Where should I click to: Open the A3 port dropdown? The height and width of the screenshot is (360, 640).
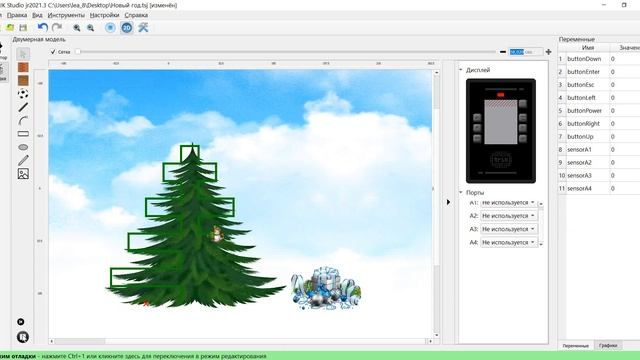pos(509,229)
